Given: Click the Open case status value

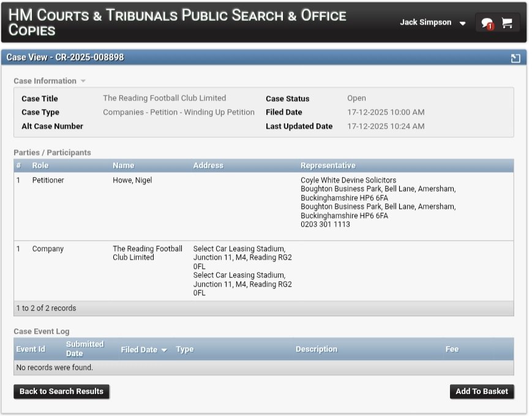Looking at the screenshot, I should 356,98.
